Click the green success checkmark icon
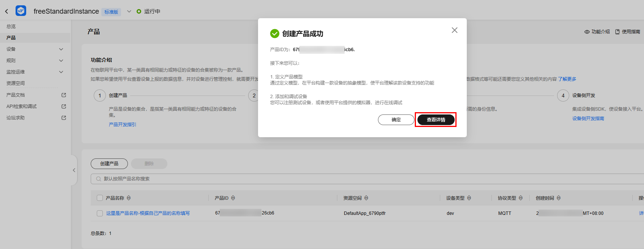The height and width of the screenshot is (249, 644). pyautogui.click(x=275, y=34)
